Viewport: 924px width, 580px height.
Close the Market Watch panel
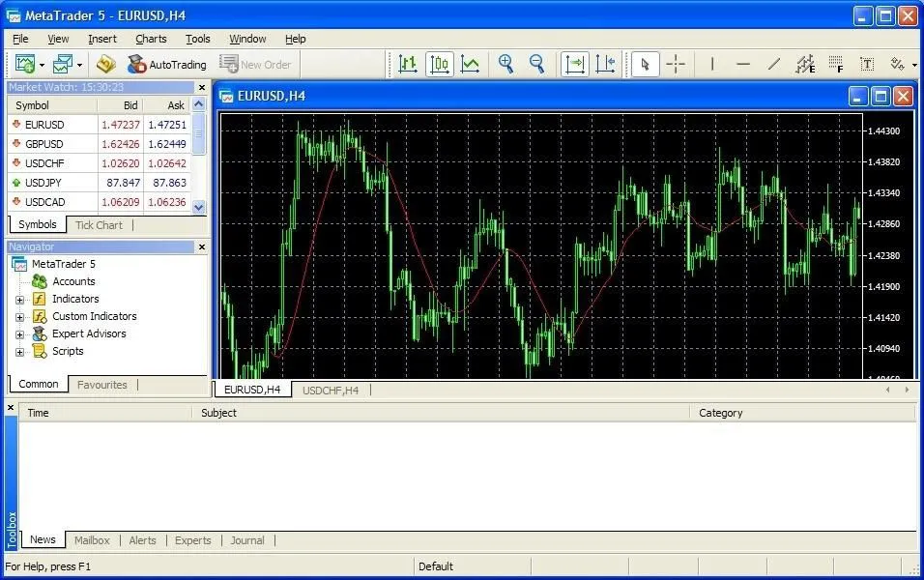coord(202,87)
